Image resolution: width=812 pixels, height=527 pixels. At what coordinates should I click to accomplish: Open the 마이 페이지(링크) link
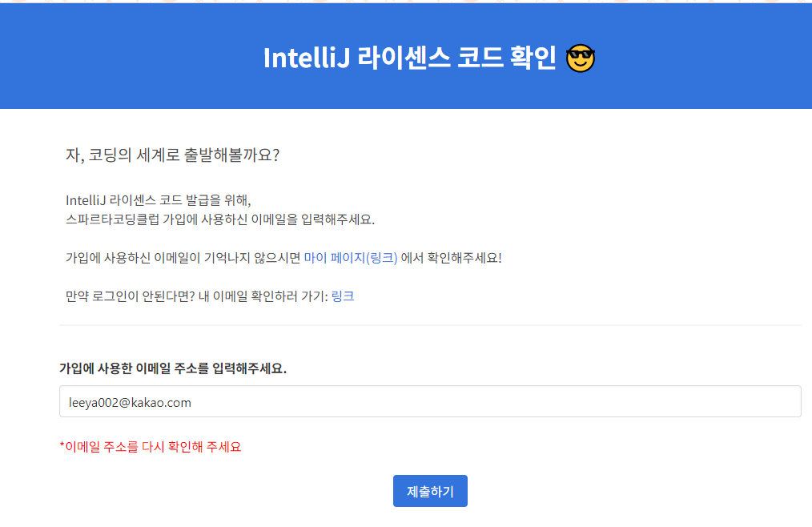click(x=351, y=258)
